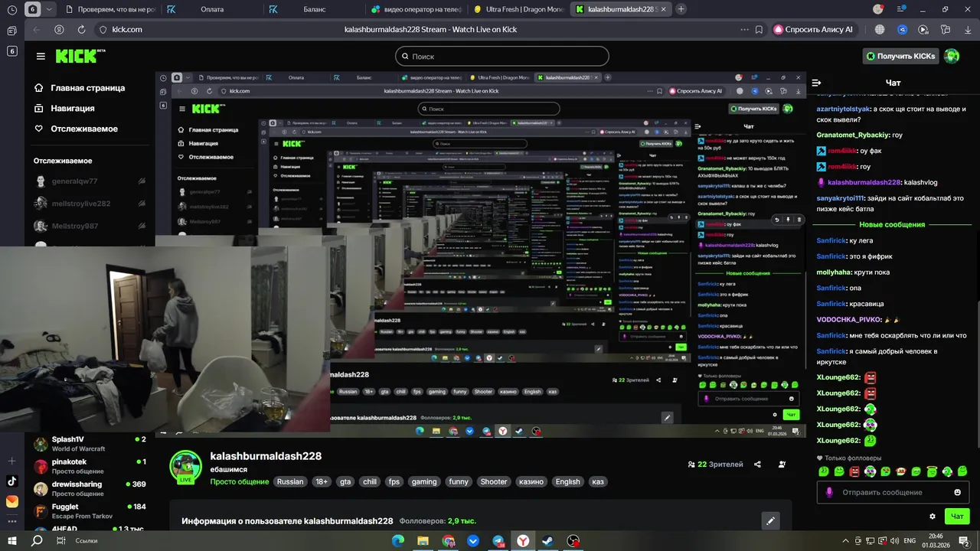Switch to видео оператор на телефон tab
Screen dimensions: 980x551
416,9
